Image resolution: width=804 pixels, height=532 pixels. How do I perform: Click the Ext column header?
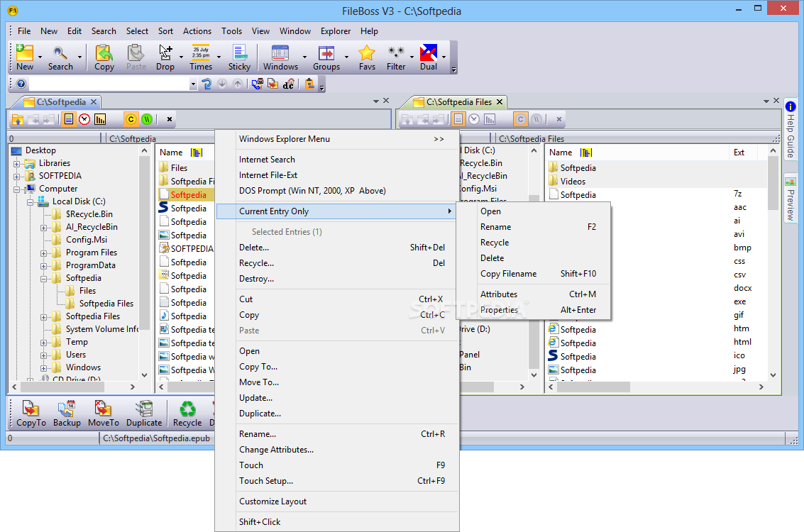pyautogui.click(x=739, y=153)
